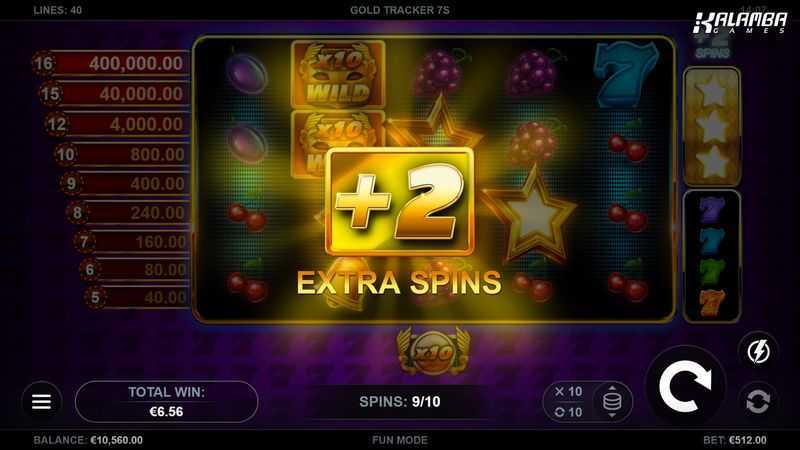This screenshot has height=450, width=800.
Task: Click the purple 7 in sevens tracker
Action: pyautogui.click(x=712, y=210)
